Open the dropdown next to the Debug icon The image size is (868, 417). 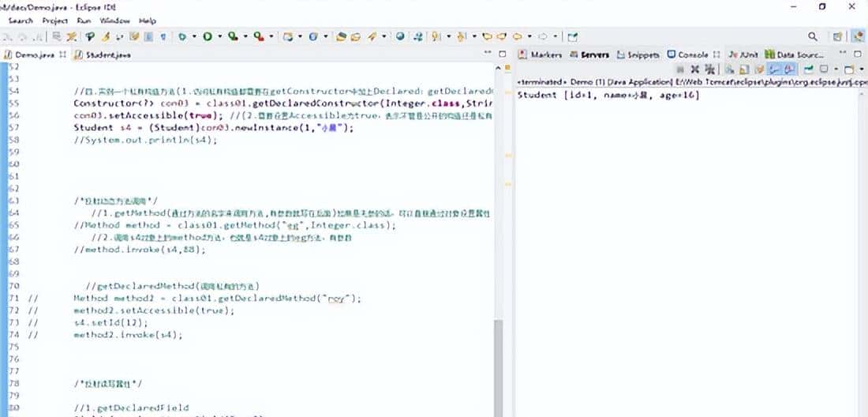coord(194,36)
